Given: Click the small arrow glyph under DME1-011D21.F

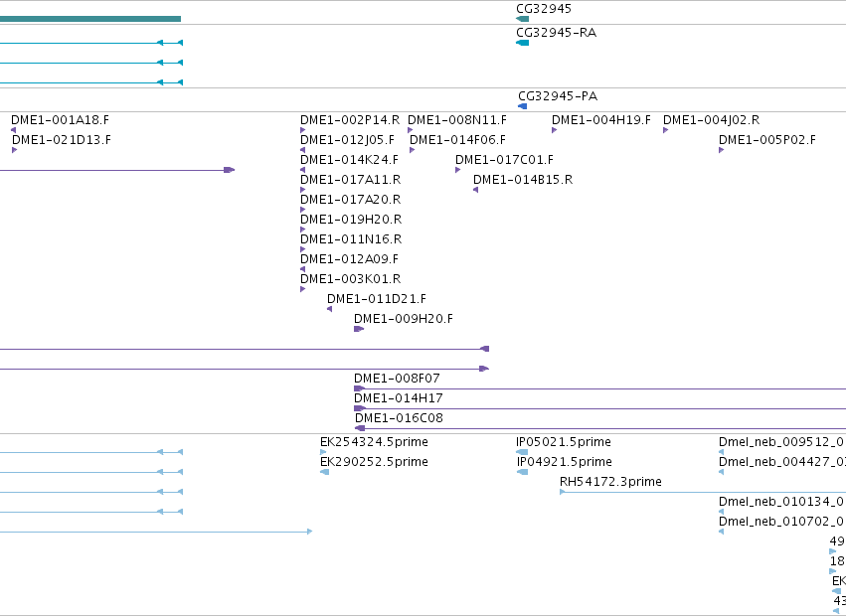Looking at the screenshot, I should [330, 309].
